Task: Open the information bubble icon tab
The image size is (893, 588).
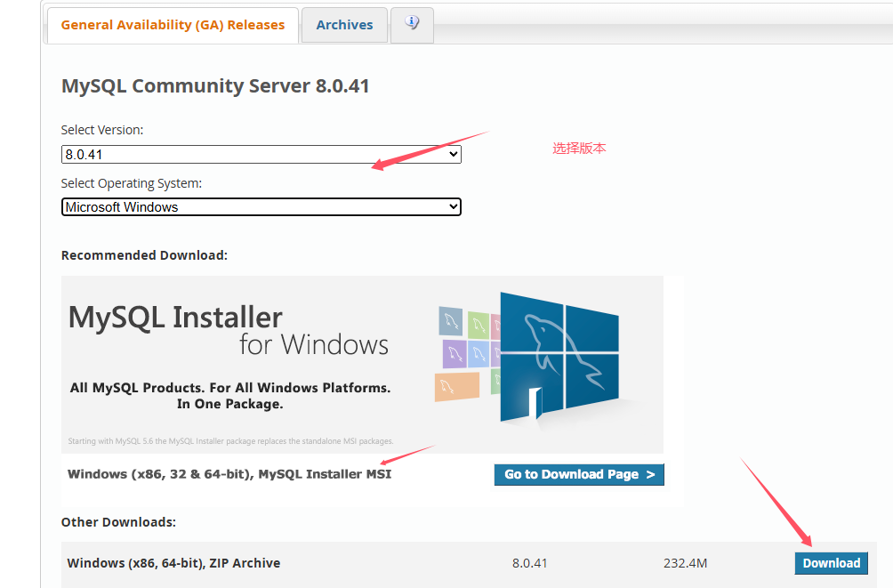Action: 412,24
